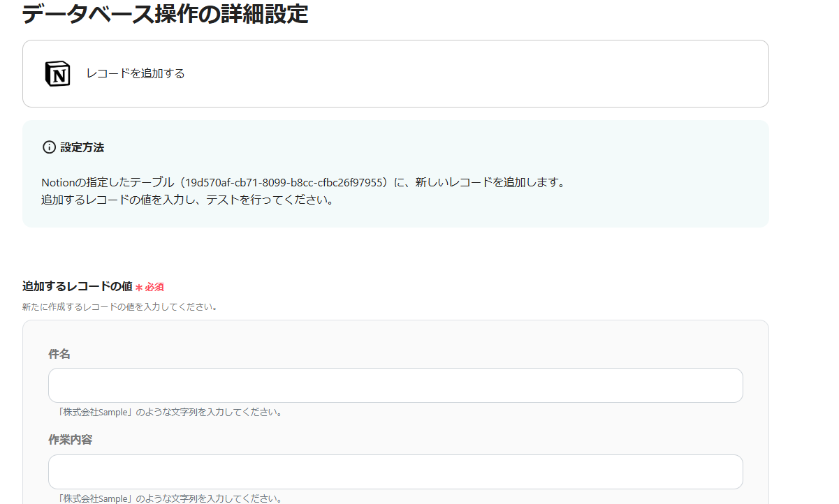Viewport: 839px width, 504px height.
Task: Click the 株式会社Sample hint below 作業内容 field
Action: coord(172,498)
